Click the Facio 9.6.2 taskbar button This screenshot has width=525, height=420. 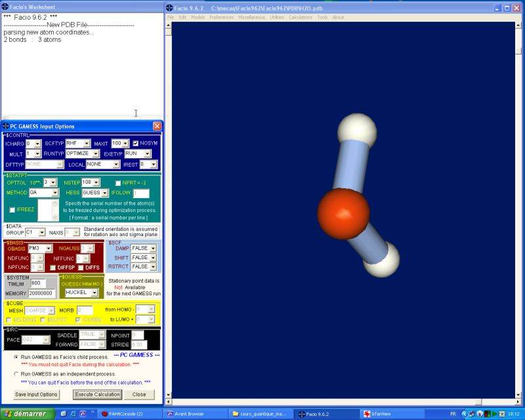(327, 414)
